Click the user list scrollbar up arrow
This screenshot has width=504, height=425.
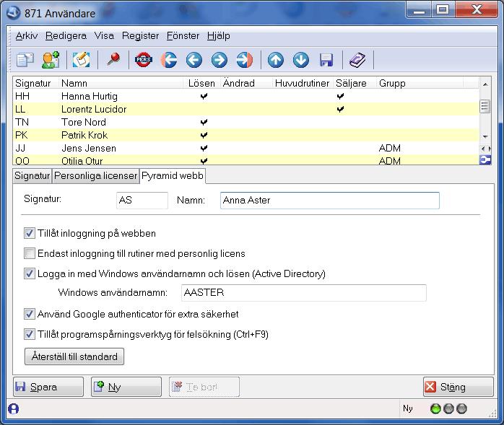[x=485, y=84]
